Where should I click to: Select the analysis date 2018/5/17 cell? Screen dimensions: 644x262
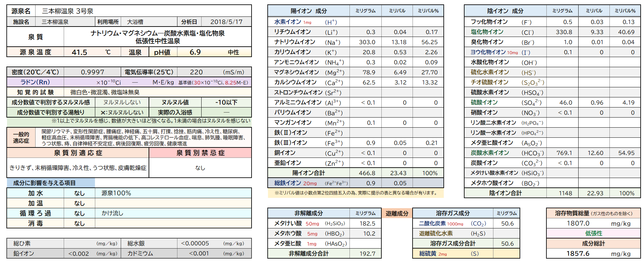coord(226,22)
